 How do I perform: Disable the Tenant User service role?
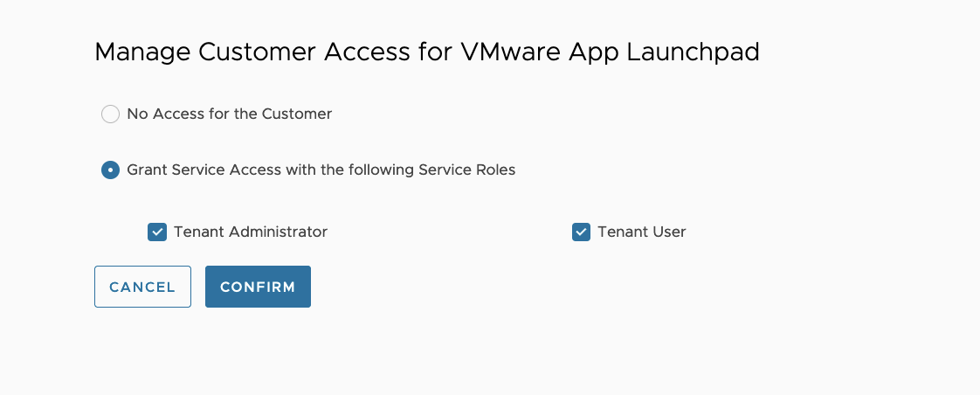tap(581, 232)
